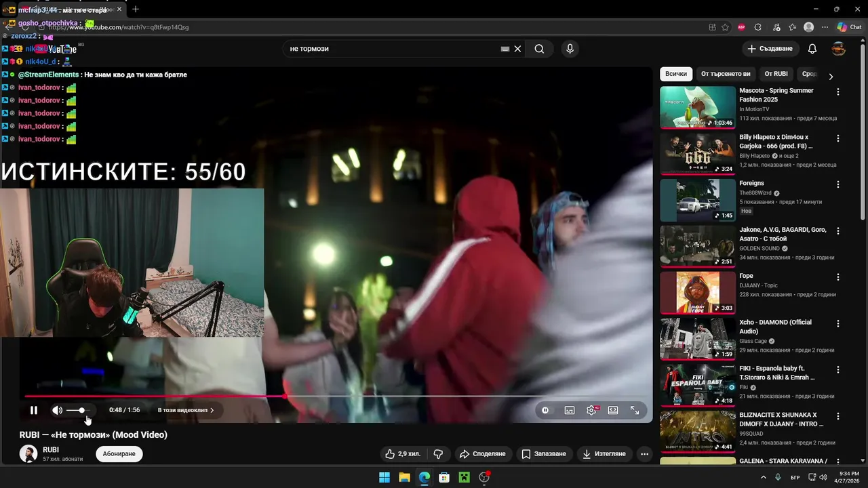The image size is (868, 488).
Task: Click the 'Изтегляне' download button
Action: [x=604, y=454]
